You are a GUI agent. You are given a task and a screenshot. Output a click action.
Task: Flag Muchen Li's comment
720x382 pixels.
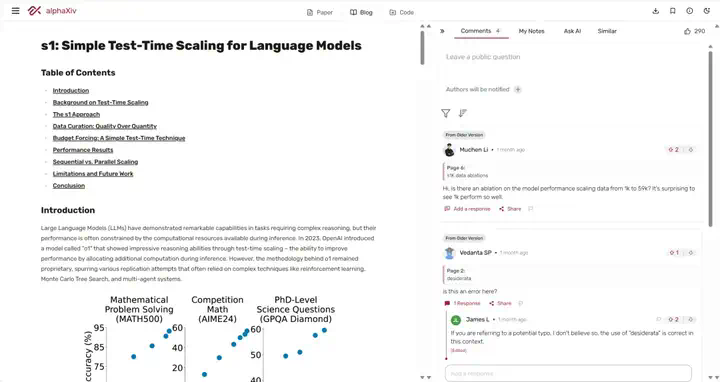pos(531,209)
